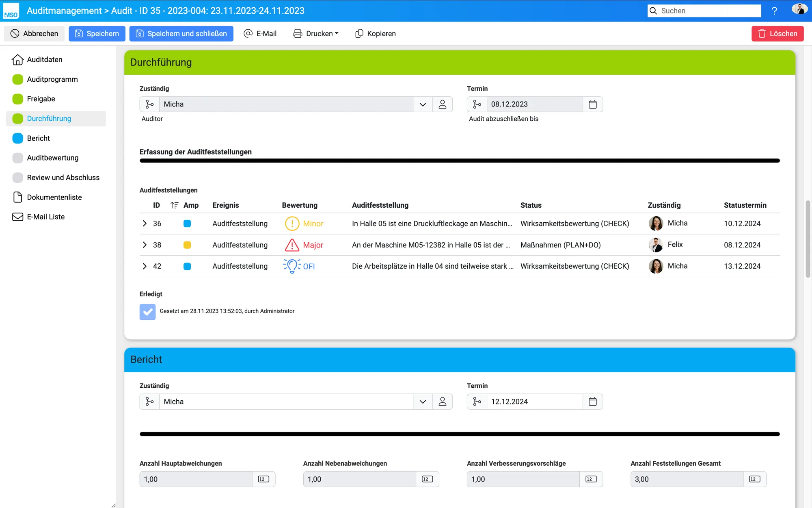
Task: Click the Major triangle icon in row 38
Action: [x=292, y=245]
